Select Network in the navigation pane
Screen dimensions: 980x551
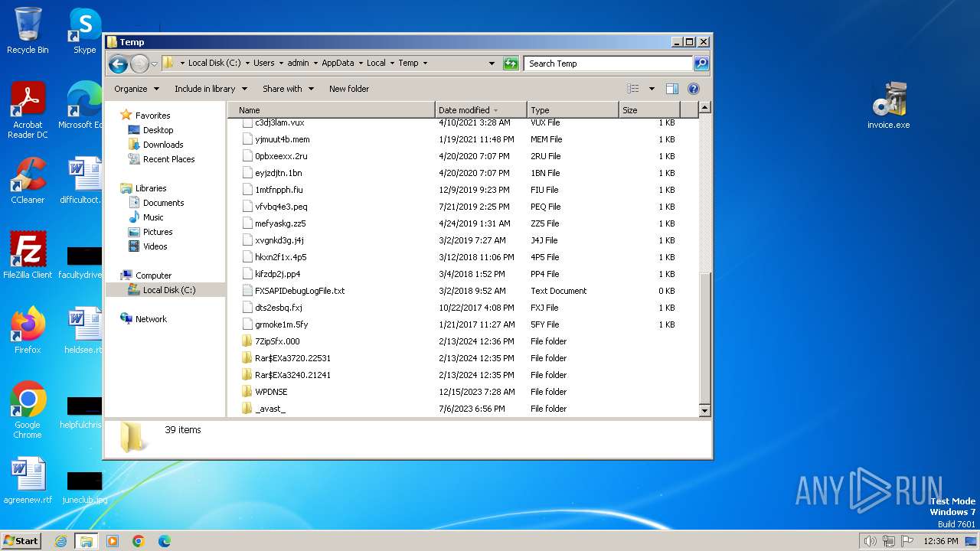point(151,319)
